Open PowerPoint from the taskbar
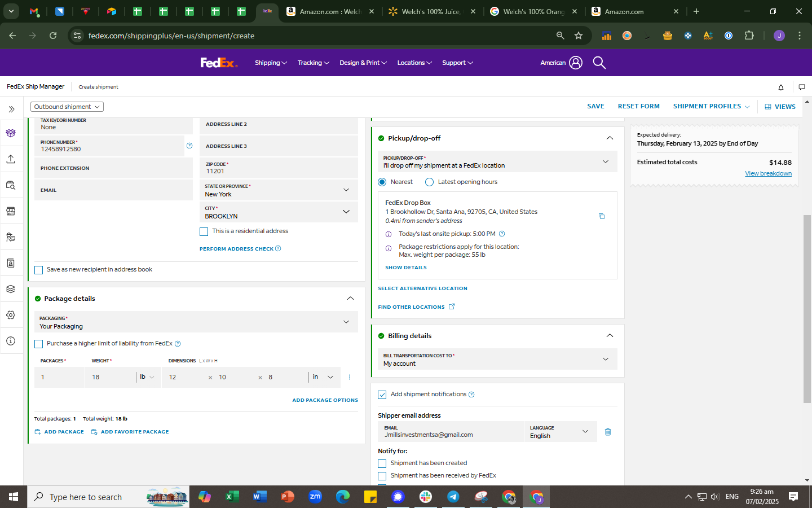The image size is (812, 508). click(287, 497)
